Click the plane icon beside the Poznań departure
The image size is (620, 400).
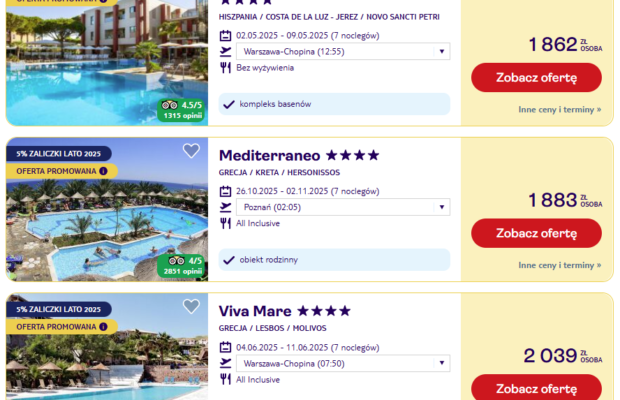pyautogui.click(x=225, y=207)
